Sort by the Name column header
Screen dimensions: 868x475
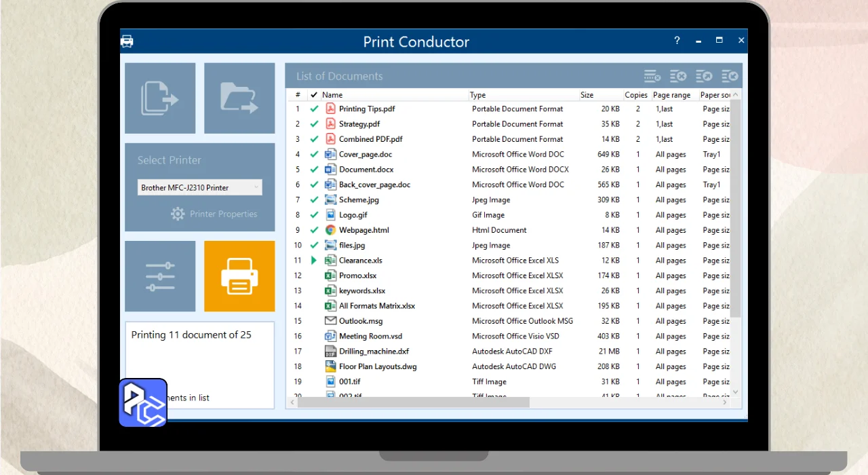point(394,95)
